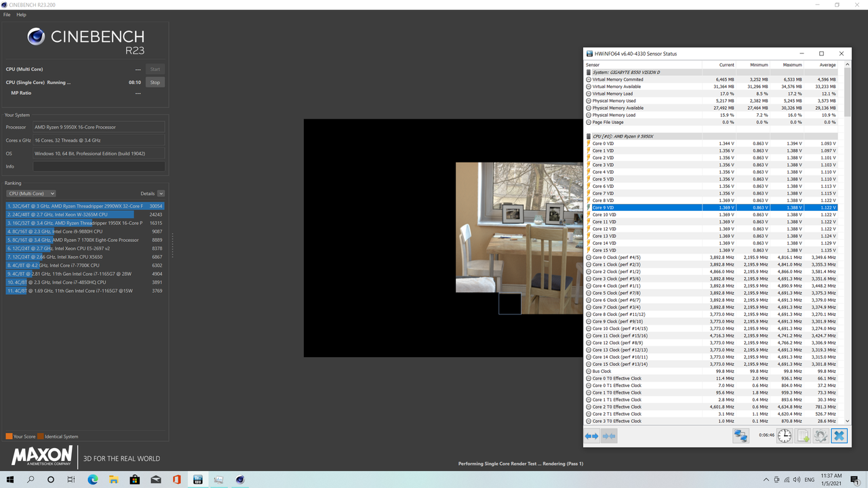The image size is (868, 488).
Task: Select Intel Xeon X5650 ranking entry
Action: [85, 257]
